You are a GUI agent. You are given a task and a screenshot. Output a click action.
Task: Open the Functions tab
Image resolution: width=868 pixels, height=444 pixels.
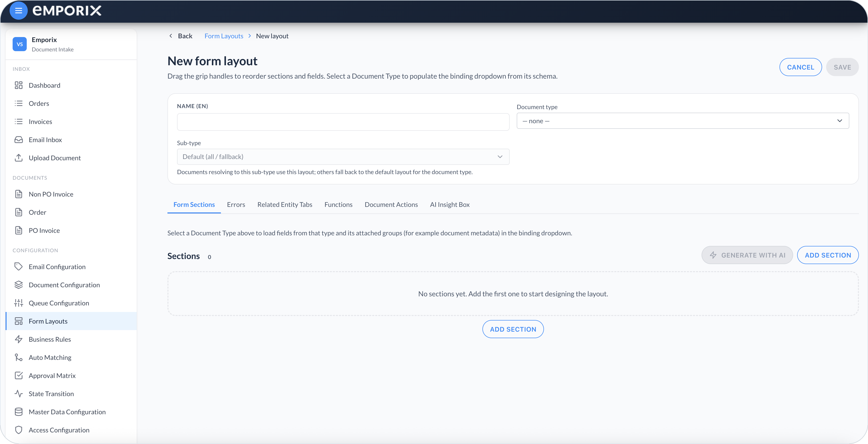click(x=338, y=205)
